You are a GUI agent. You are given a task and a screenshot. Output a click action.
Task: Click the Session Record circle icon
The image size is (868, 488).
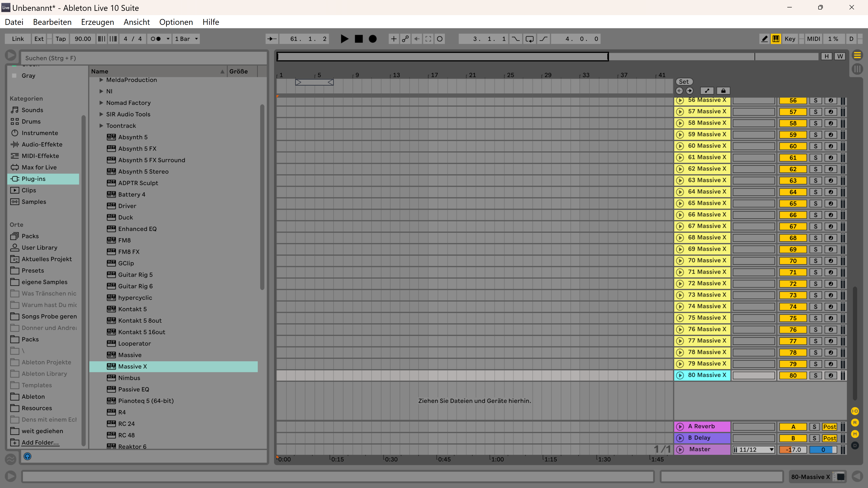pyautogui.click(x=440, y=39)
